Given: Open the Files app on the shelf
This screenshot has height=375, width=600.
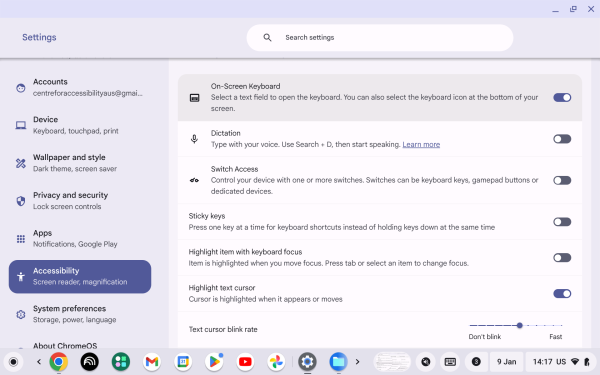Looking at the screenshot, I should 338,362.
